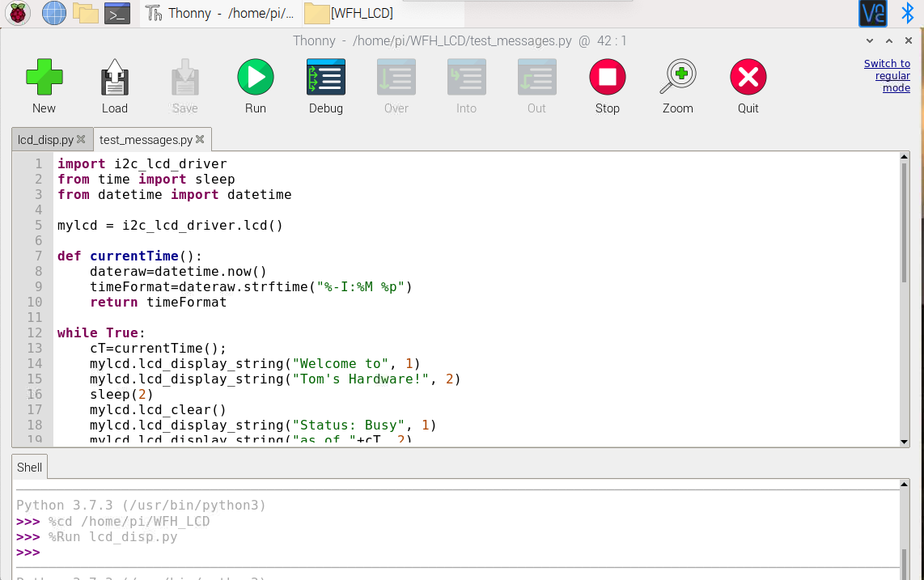Open the terminal from the taskbar
Viewport: 924px width, 580px height.
[117, 13]
